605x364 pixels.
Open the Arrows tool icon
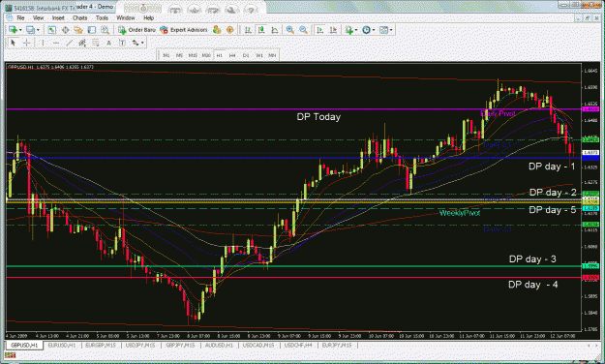(x=136, y=43)
